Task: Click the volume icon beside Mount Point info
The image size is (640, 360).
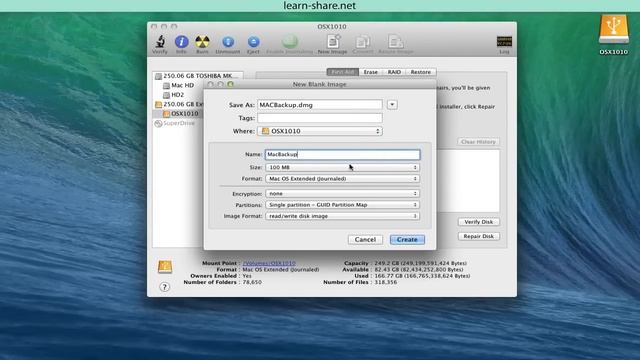Action: click(x=165, y=267)
